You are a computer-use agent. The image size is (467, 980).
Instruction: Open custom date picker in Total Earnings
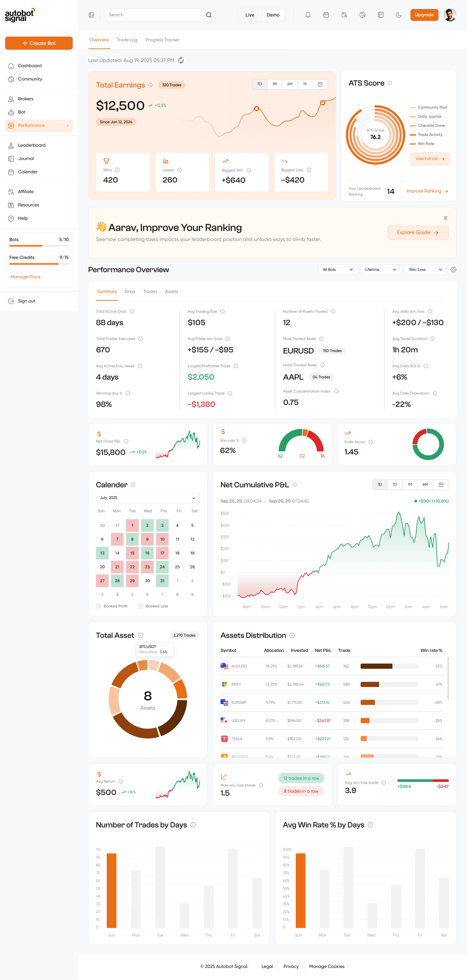point(320,84)
